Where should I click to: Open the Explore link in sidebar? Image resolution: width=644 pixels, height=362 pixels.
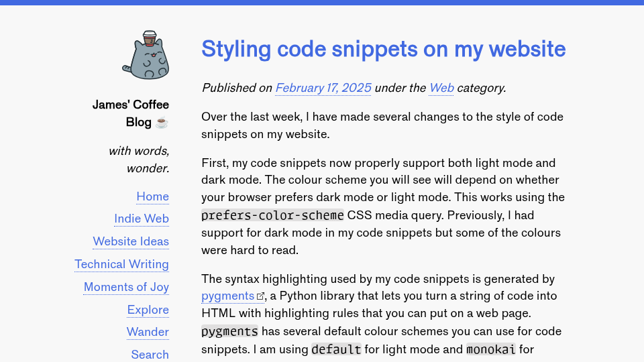point(148,310)
